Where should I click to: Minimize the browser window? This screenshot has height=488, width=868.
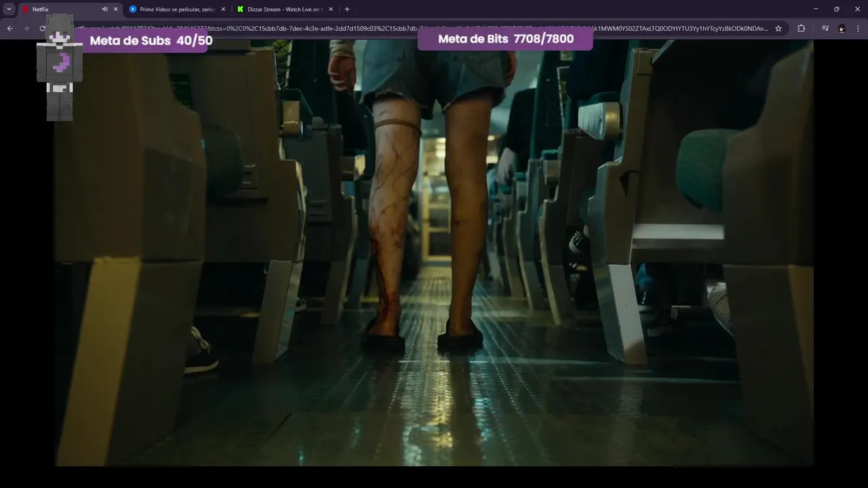tap(815, 9)
